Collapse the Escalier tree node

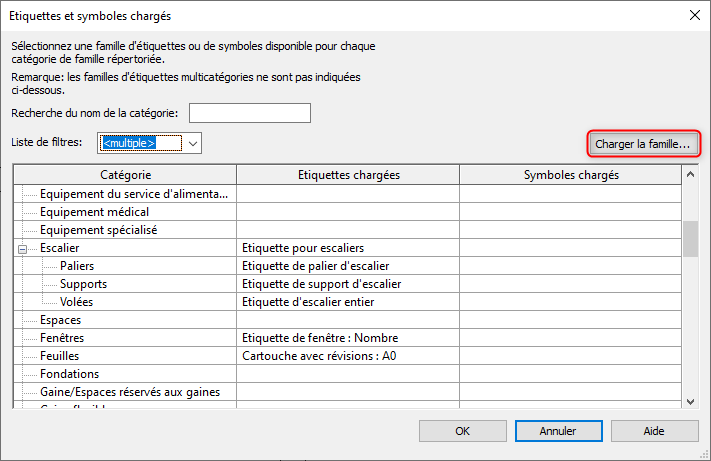23,248
